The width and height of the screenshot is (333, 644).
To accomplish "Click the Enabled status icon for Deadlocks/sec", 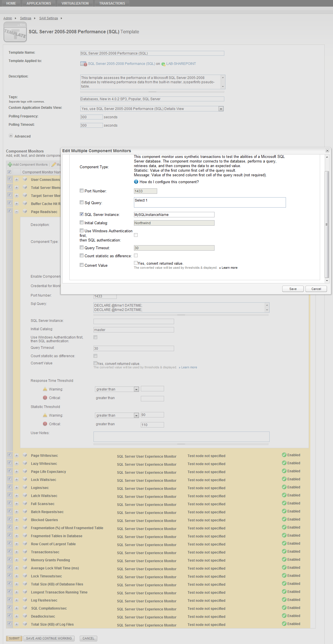I will 284,616.
